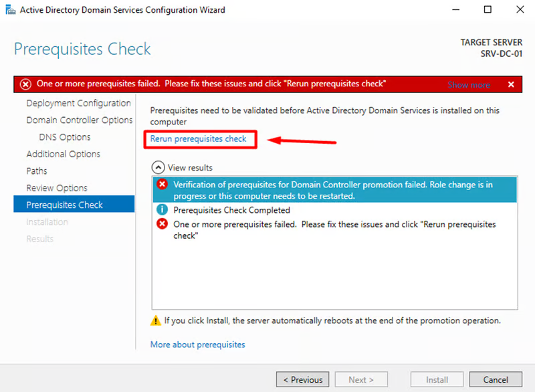
Task: Select DNS Options in the sidebar
Action: point(65,137)
